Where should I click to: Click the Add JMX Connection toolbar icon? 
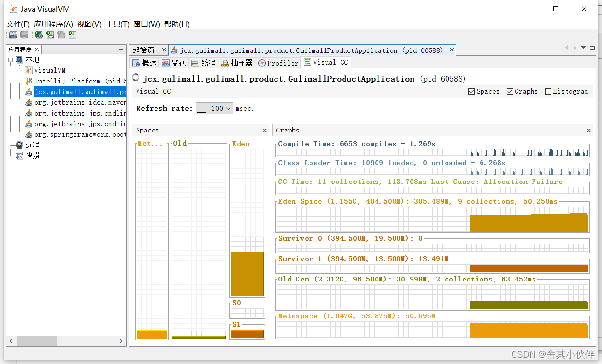(x=50, y=35)
